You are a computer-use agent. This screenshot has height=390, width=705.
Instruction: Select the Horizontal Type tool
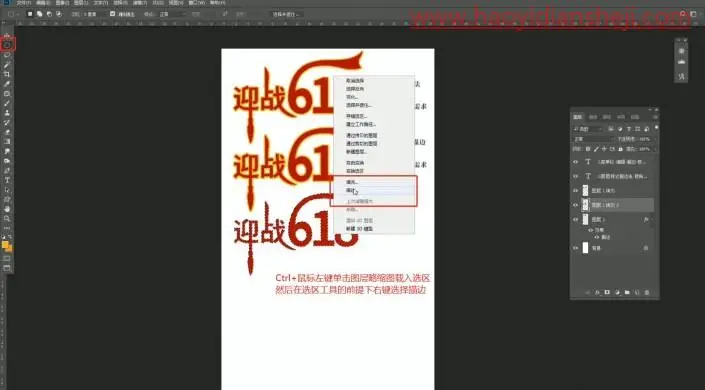[7, 180]
